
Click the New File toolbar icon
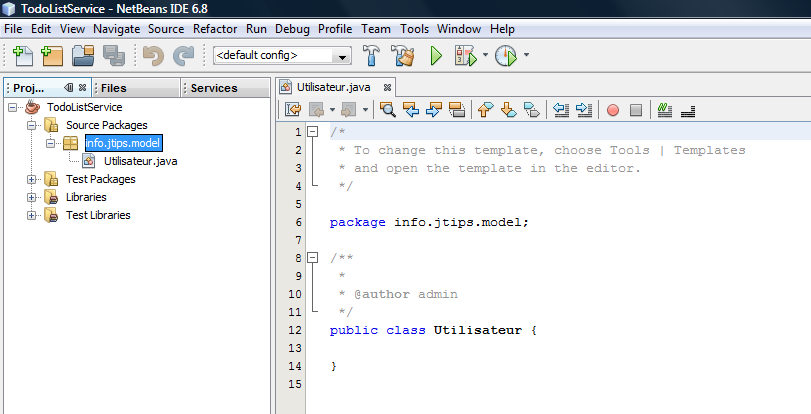[x=22, y=55]
